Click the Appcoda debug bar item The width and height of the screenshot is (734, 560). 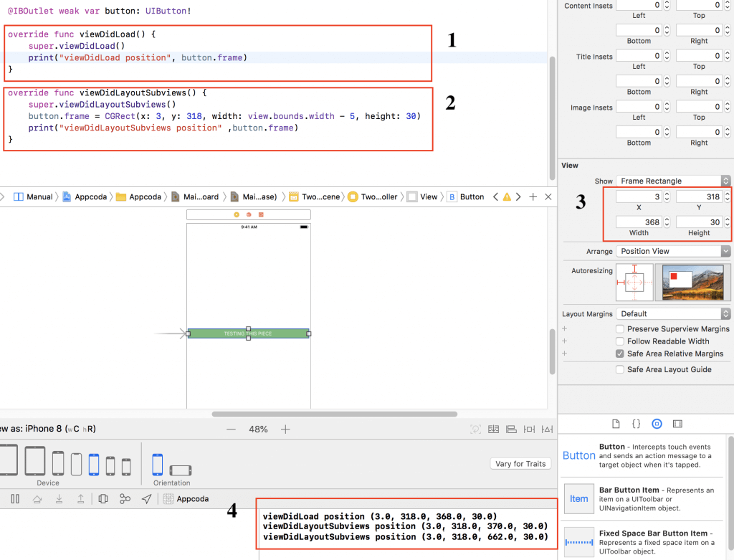[x=186, y=499]
